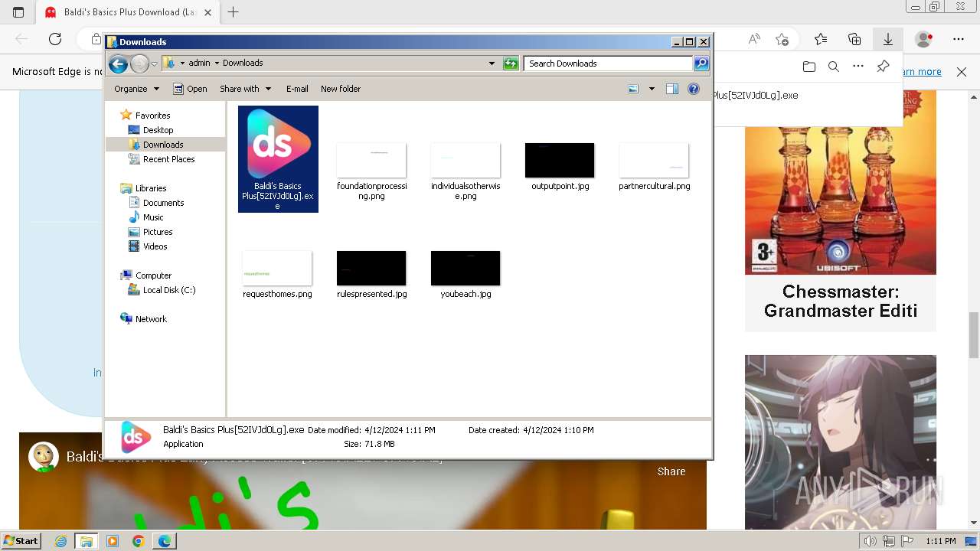The width and height of the screenshot is (980, 551).
Task: Select Baldi's Basics Plus exe file
Action: tap(278, 158)
